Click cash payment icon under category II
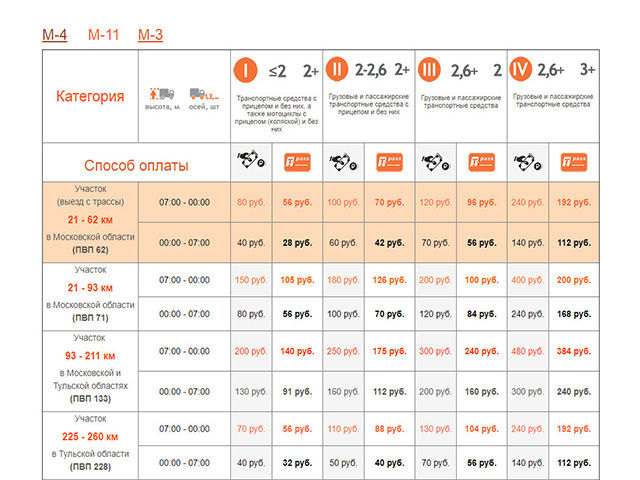Screen dimensions: 640x480 click(x=343, y=162)
